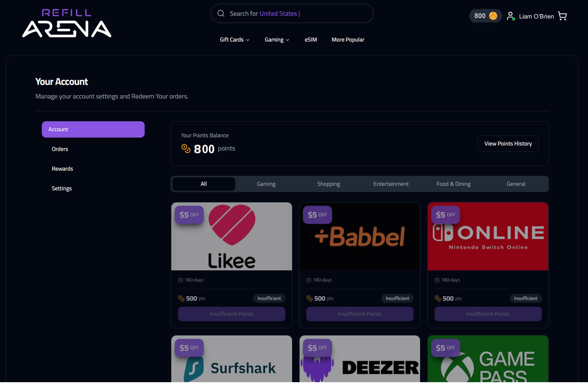Click the user profile icon
Viewport: 588px width, 384px height.
point(510,16)
